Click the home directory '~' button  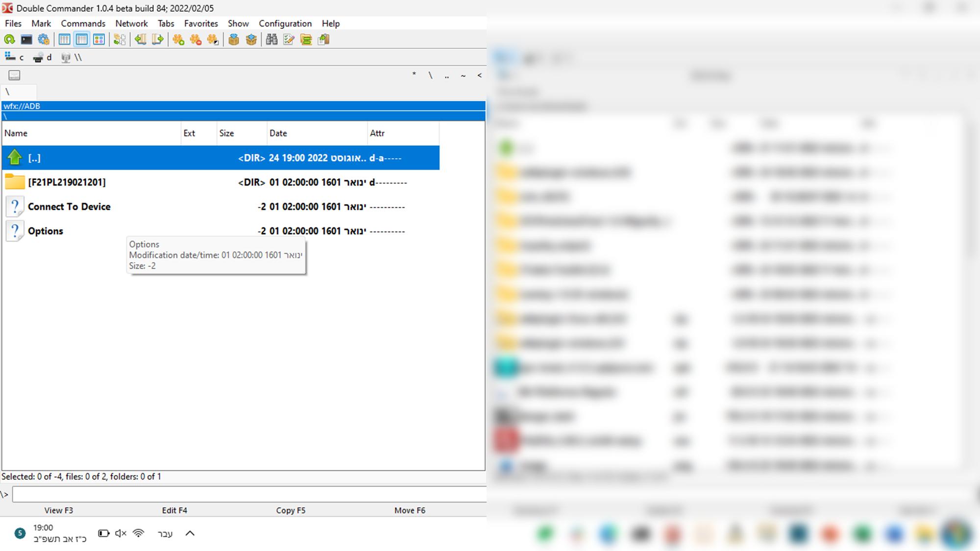(x=463, y=75)
